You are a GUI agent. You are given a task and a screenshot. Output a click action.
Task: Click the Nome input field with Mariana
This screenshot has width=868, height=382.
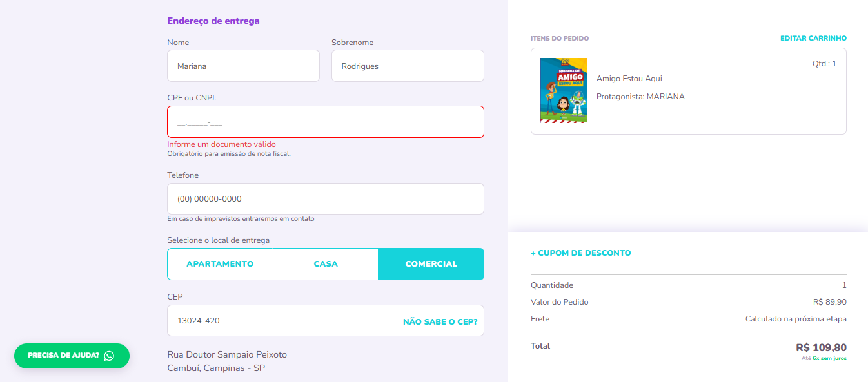tap(243, 66)
